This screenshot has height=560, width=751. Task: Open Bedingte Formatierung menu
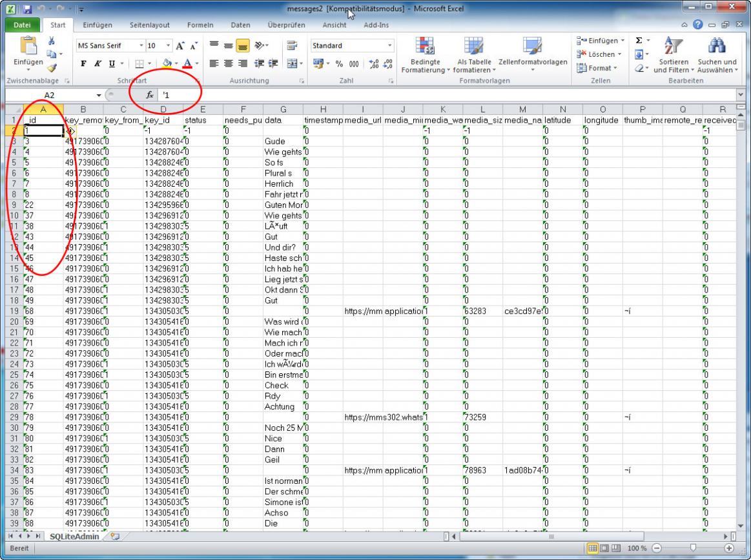[426, 55]
